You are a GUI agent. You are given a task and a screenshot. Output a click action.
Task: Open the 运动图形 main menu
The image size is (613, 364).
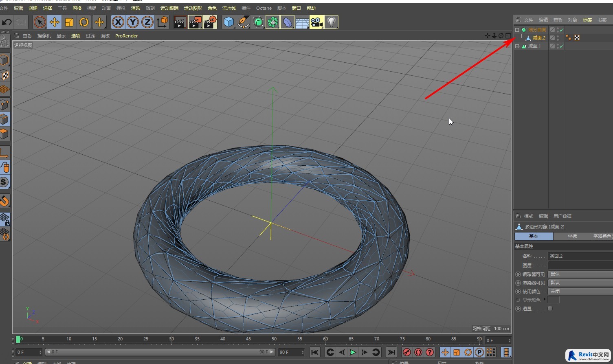click(193, 8)
